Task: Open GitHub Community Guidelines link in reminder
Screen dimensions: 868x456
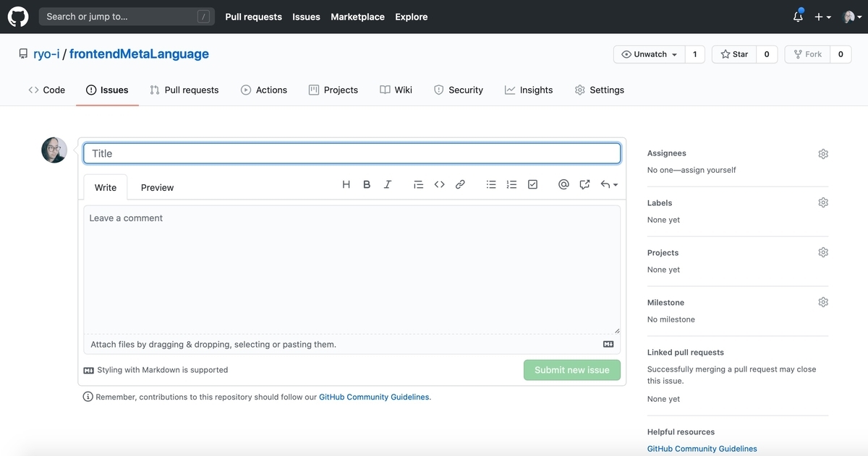Action: [x=374, y=397]
